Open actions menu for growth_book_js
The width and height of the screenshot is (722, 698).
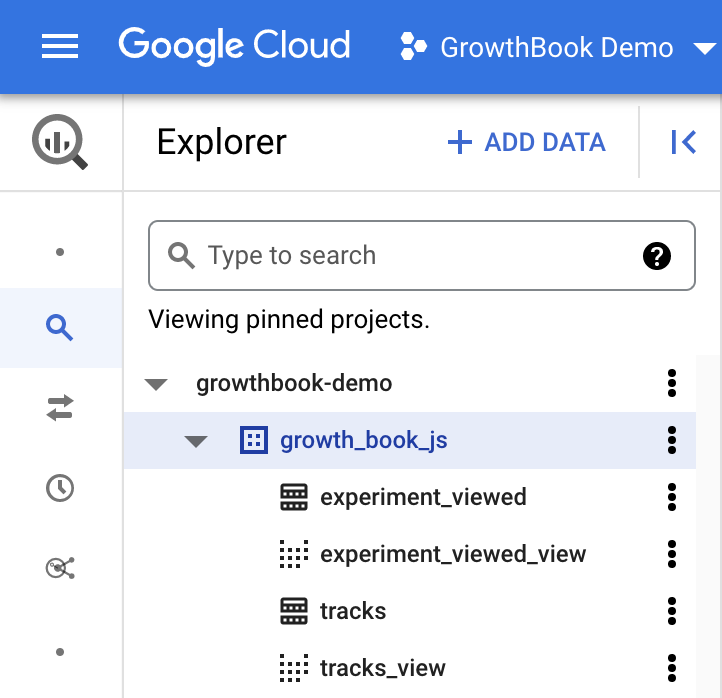coord(672,440)
